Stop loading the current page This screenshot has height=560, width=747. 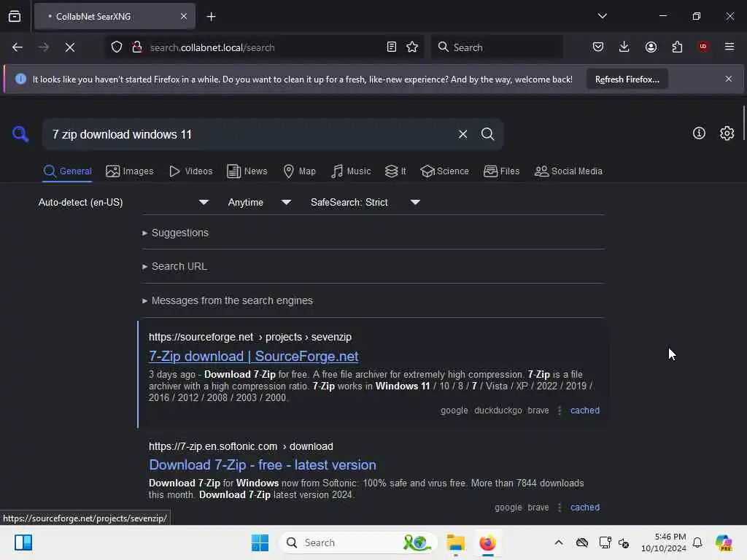[70, 47]
